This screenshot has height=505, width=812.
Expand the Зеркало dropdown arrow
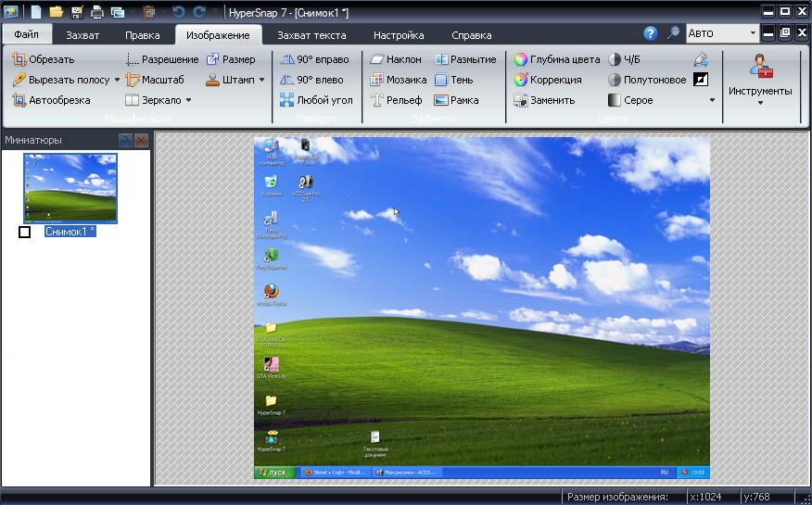click(x=188, y=100)
